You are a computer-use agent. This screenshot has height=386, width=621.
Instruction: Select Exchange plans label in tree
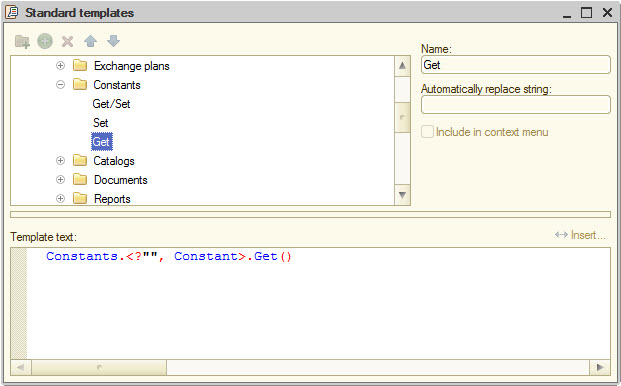[131, 66]
